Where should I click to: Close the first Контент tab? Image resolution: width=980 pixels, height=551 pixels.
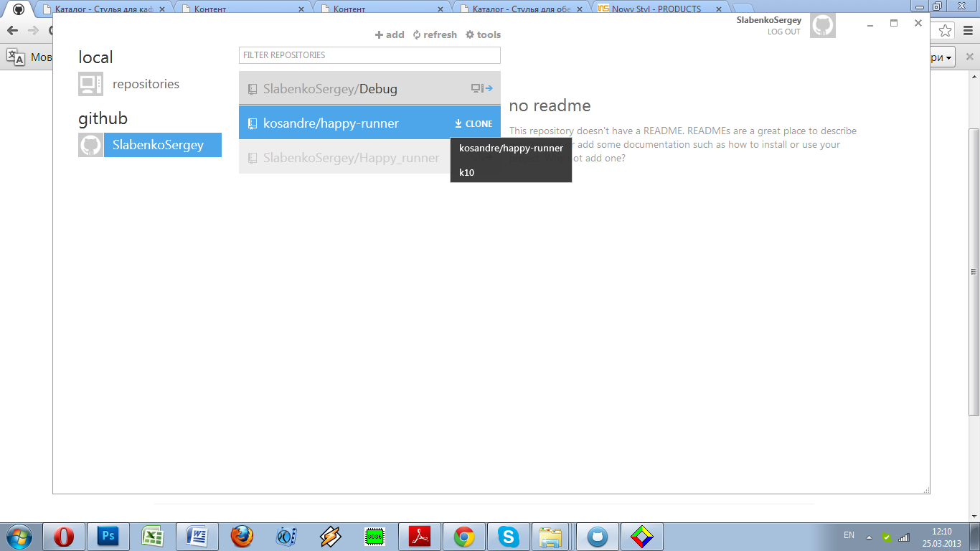click(301, 9)
